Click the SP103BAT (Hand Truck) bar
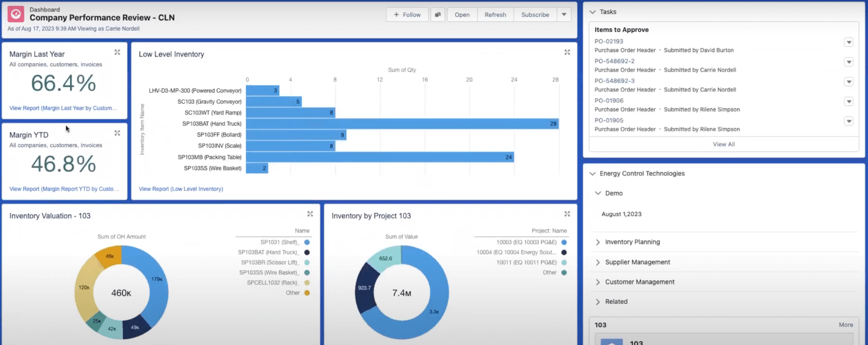This screenshot has width=868, height=345. 405,123
